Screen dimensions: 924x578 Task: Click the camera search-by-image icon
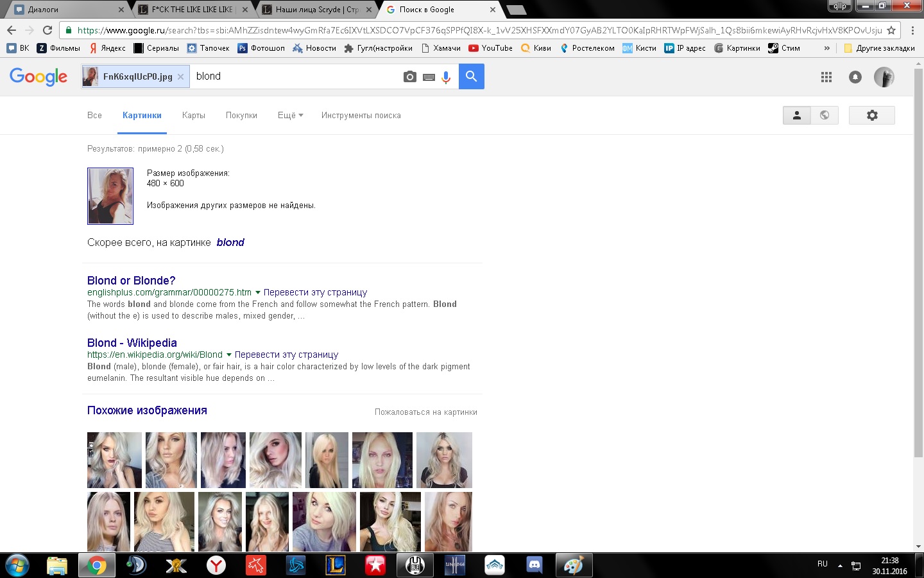(x=409, y=77)
